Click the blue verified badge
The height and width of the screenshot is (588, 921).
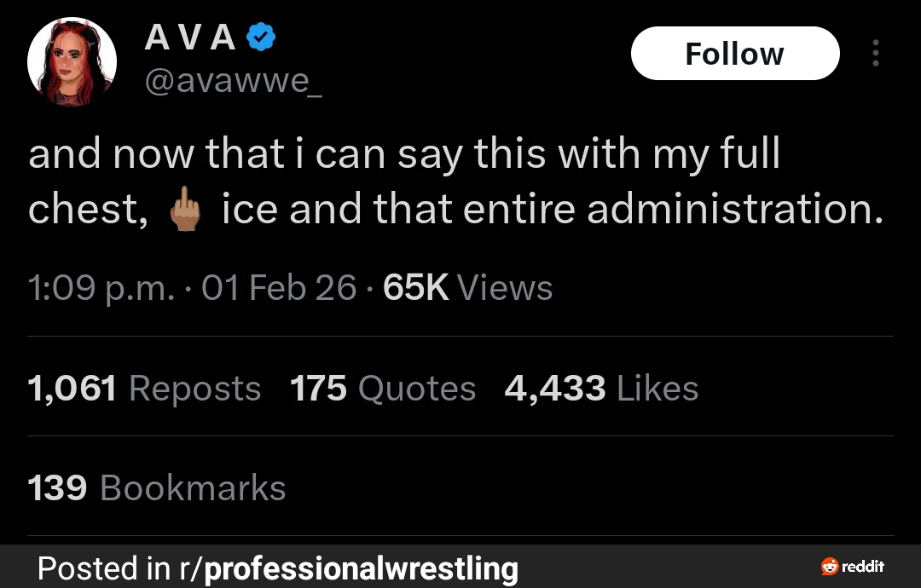tap(259, 37)
